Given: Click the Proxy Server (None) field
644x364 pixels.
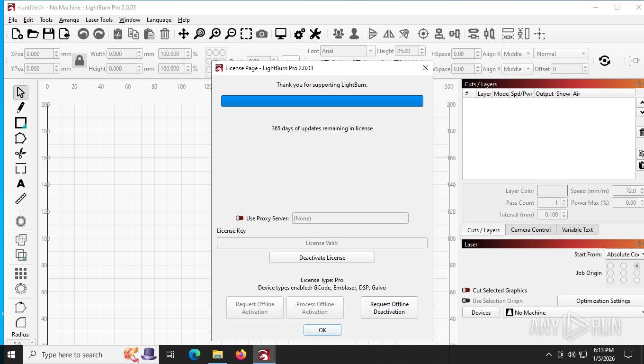Looking at the screenshot, I should pyautogui.click(x=350, y=218).
